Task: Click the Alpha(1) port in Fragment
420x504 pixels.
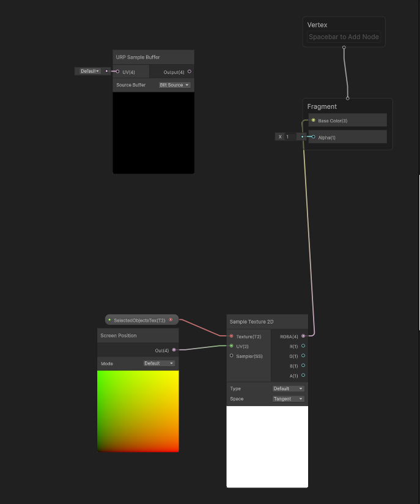Action: click(314, 137)
